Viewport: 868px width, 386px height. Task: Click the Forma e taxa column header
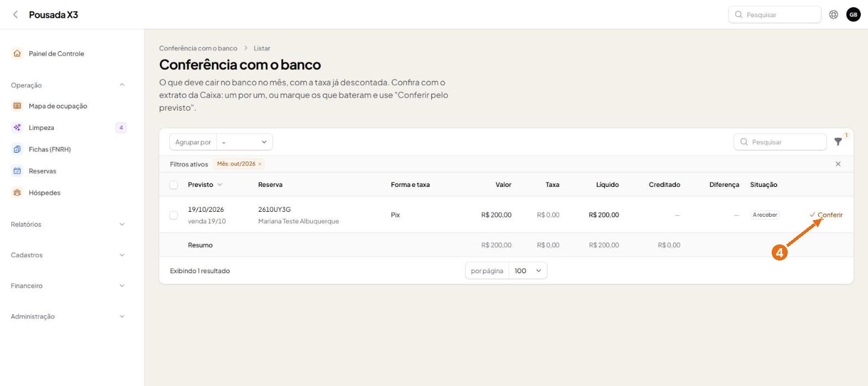coord(410,185)
